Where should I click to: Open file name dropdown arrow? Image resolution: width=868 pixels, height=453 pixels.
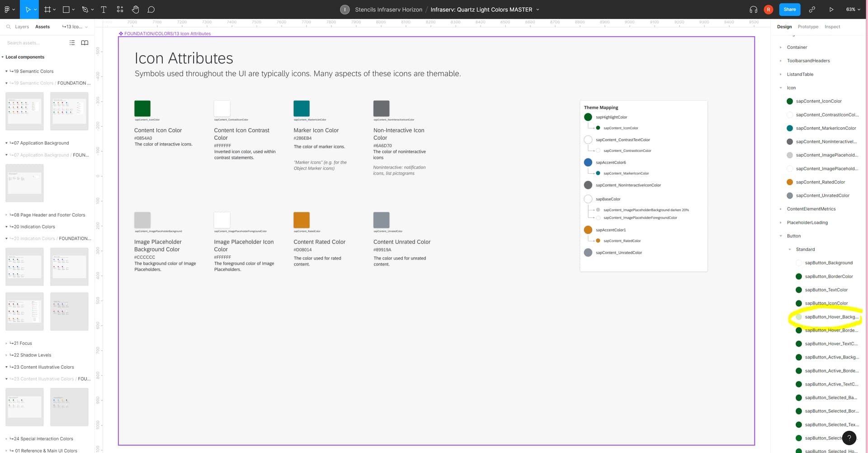[538, 10]
